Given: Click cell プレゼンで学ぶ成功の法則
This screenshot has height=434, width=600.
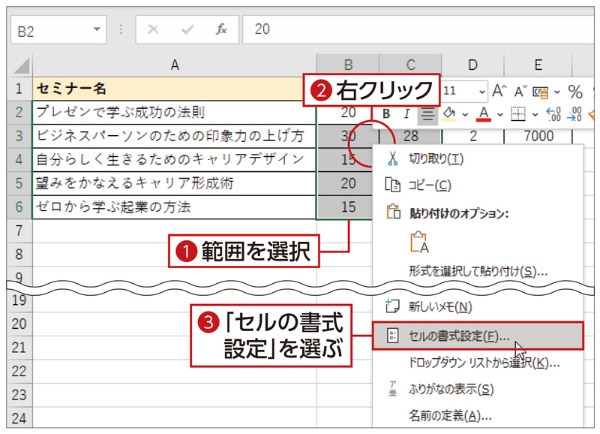Looking at the screenshot, I should click(x=174, y=113).
